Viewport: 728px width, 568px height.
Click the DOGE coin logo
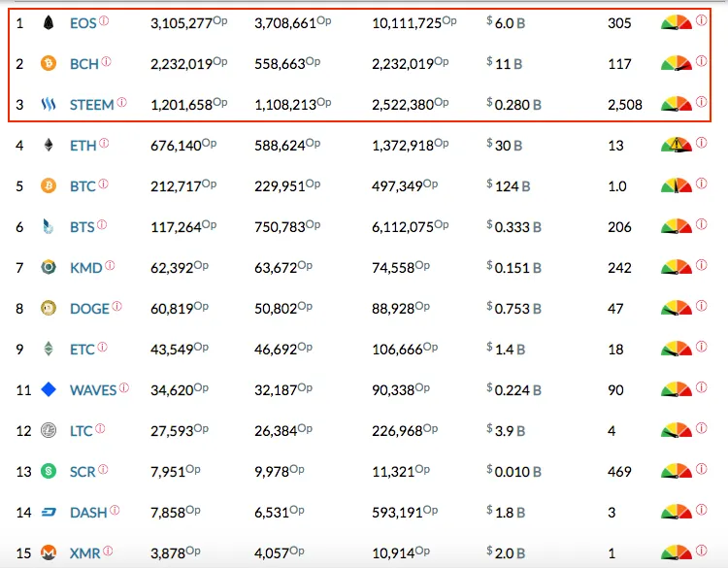49,308
